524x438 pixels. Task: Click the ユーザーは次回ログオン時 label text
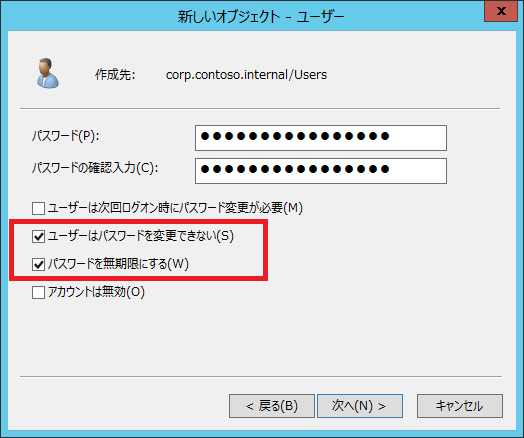tap(175, 208)
